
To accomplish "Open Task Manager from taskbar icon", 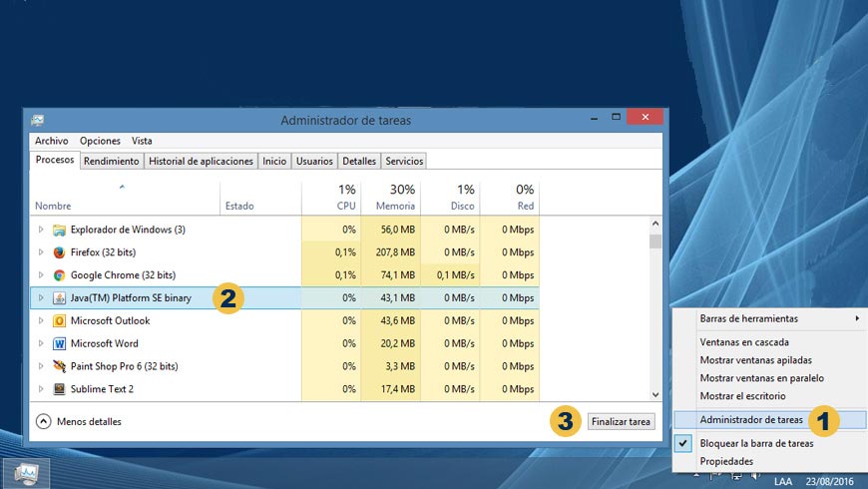I will 26,473.
